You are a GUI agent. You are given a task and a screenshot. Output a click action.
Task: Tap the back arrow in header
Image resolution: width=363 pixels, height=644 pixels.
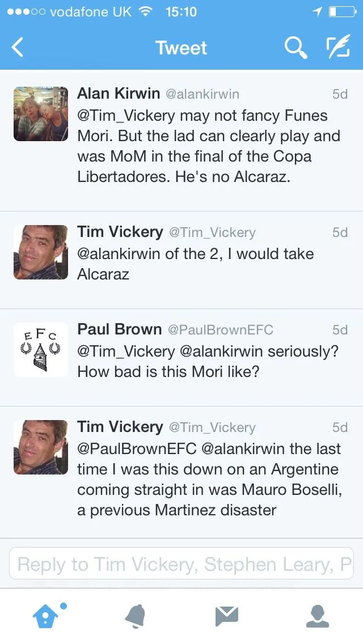click(18, 48)
